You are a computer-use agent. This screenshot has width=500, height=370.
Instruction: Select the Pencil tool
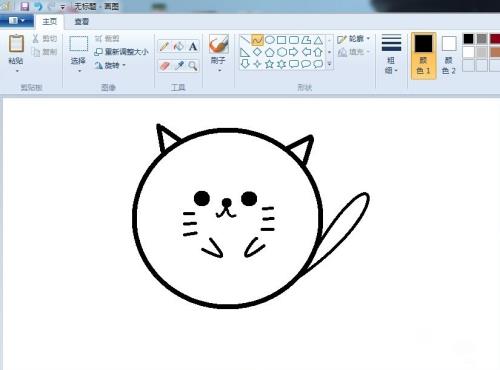(x=164, y=46)
